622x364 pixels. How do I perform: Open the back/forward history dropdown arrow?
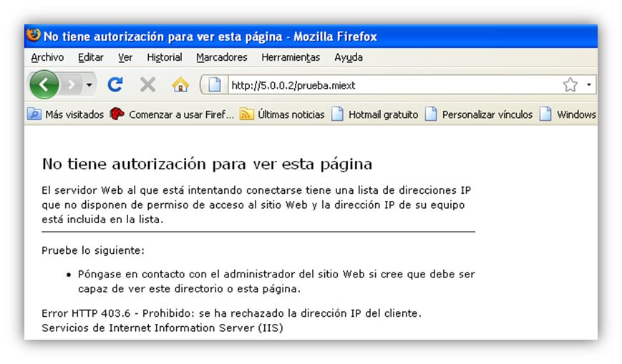coord(89,84)
